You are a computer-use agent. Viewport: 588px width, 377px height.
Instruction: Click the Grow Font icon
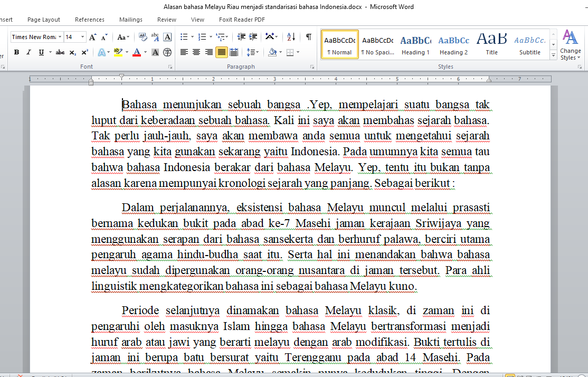(x=93, y=37)
